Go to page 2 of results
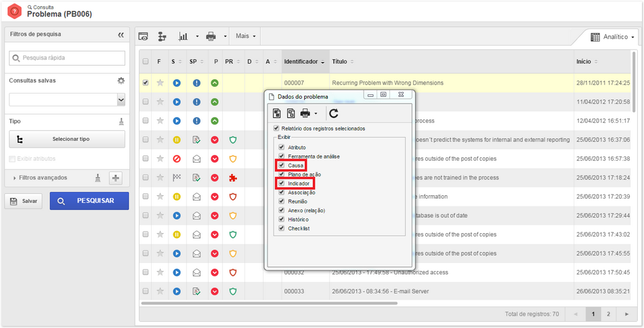 608,314
